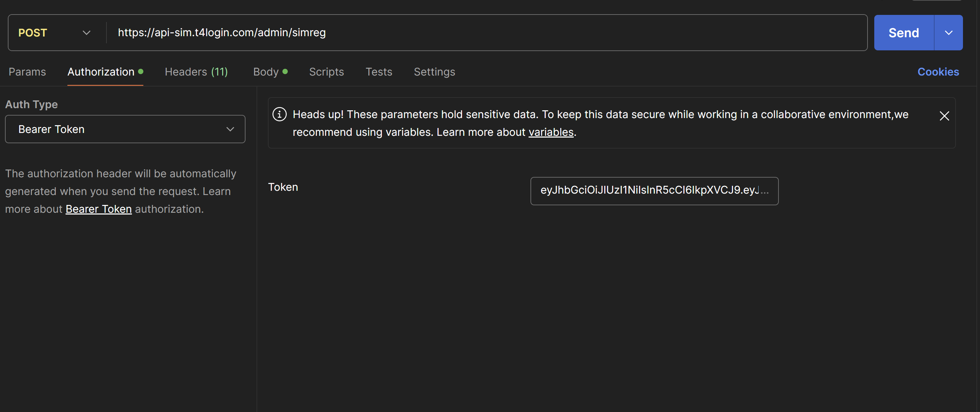Viewport: 980px width, 412px height.
Task: Expand the POST method dropdown
Action: click(86, 33)
